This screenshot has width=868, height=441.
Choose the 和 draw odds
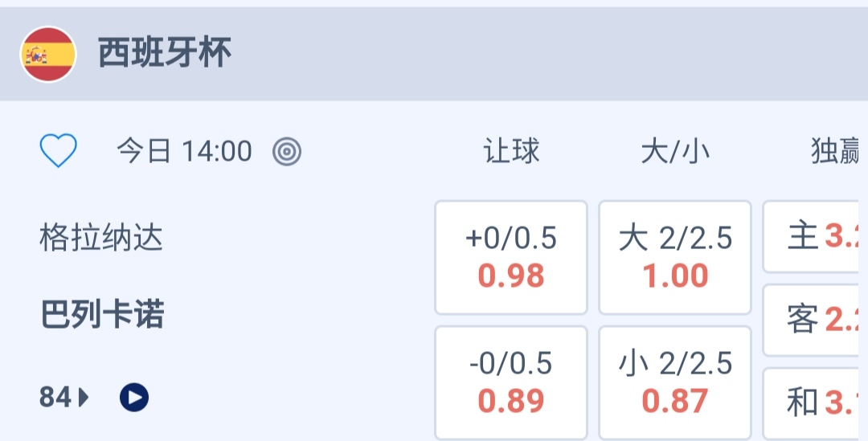tap(816, 402)
